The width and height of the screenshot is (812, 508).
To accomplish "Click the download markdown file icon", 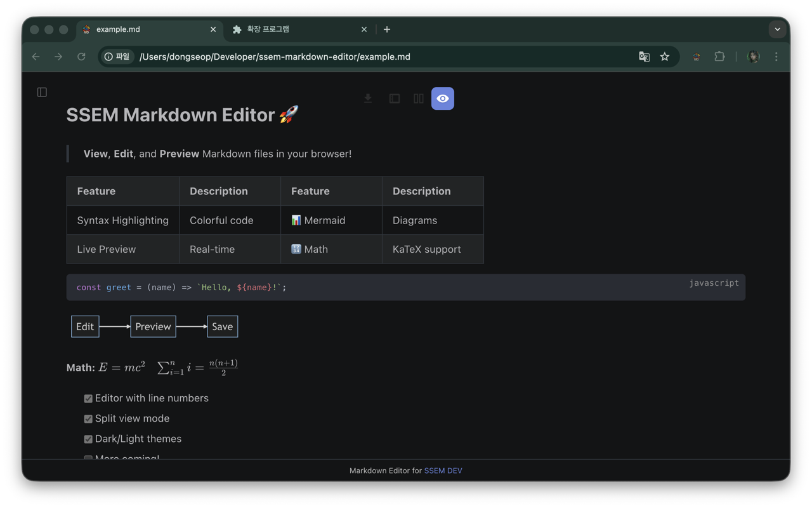I will (368, 98).
